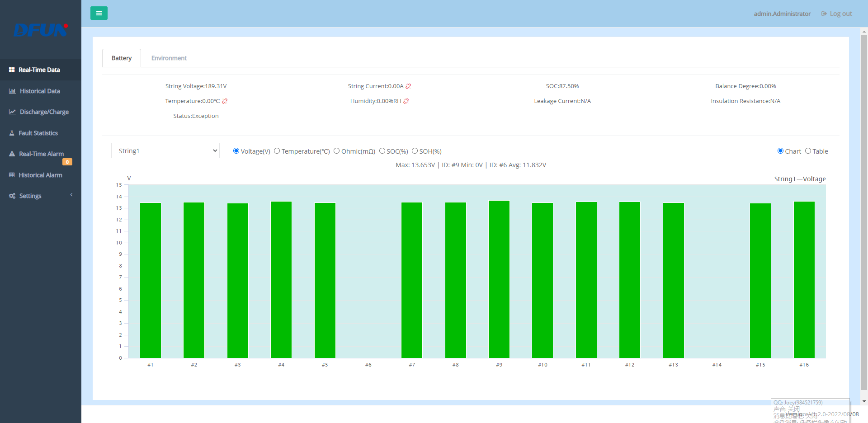The width and height of the screenshot is (868, 423).
Task: Click the Real-Time Alarm warning icon
Action: [x=12, y=154]
